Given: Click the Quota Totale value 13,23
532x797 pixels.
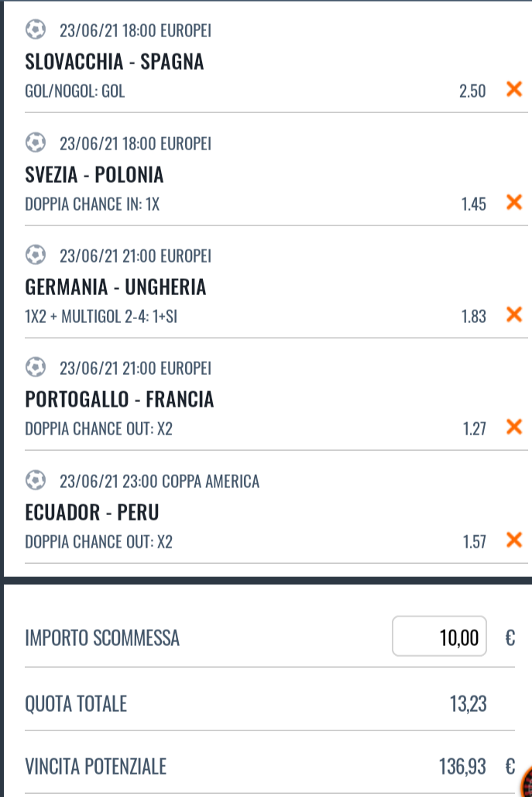Looking at the screenshot, I should tap(468, 704).
